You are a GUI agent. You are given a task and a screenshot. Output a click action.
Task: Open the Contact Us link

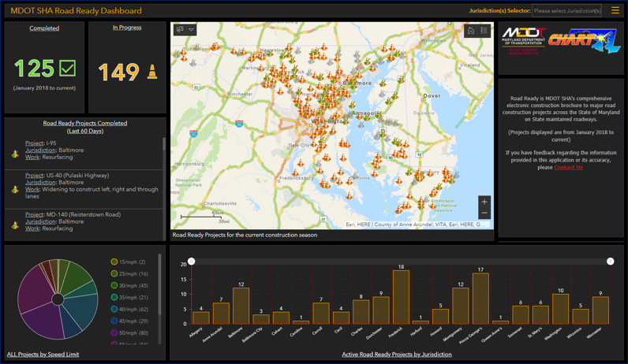568,167
